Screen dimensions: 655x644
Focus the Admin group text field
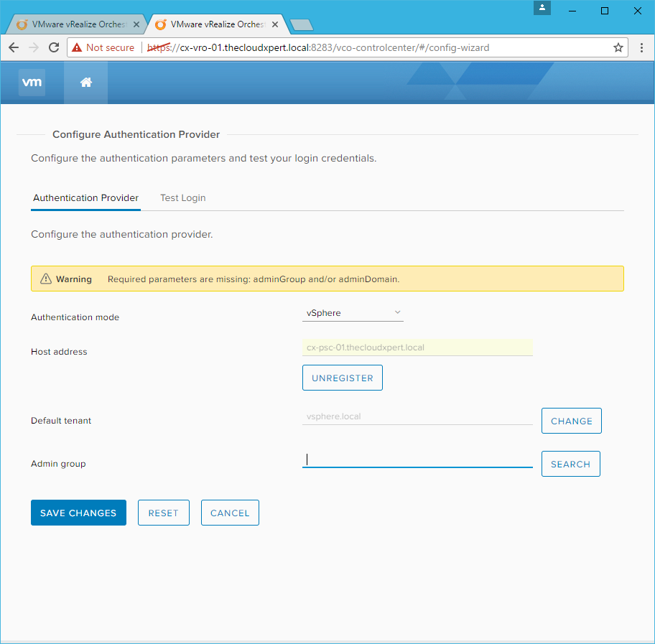[417, 460]
